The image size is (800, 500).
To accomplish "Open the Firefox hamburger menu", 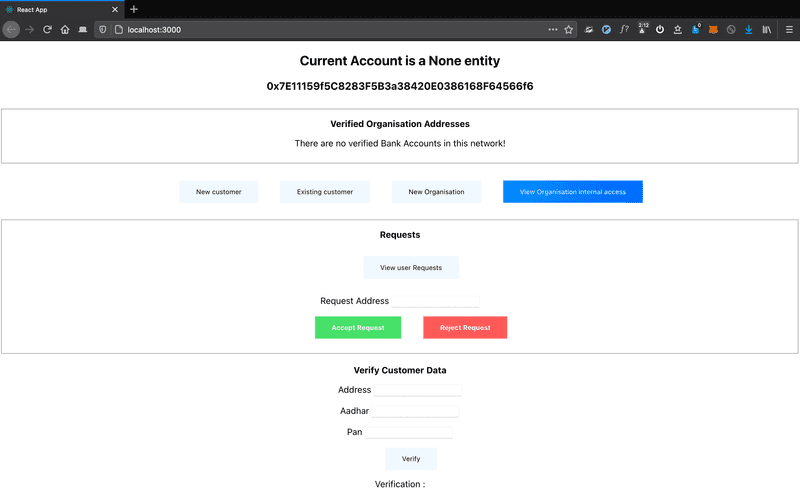I will click(789, 30).
